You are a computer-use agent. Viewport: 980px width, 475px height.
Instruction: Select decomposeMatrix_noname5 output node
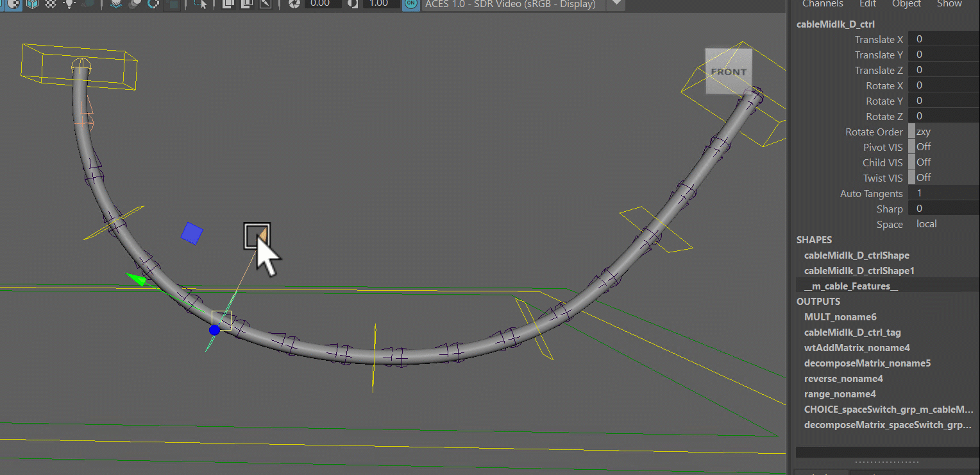pyautogui.click(x=868, y=363)
